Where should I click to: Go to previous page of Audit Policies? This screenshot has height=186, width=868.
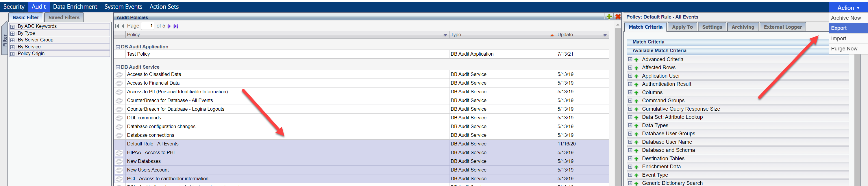pos(123,26)
